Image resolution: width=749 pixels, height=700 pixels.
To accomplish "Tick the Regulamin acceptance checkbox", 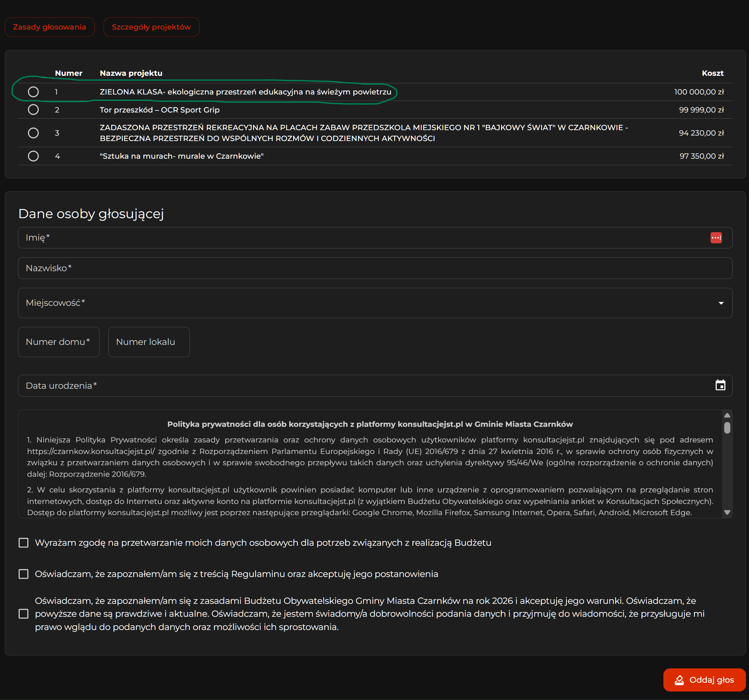I will click(23, 574).
